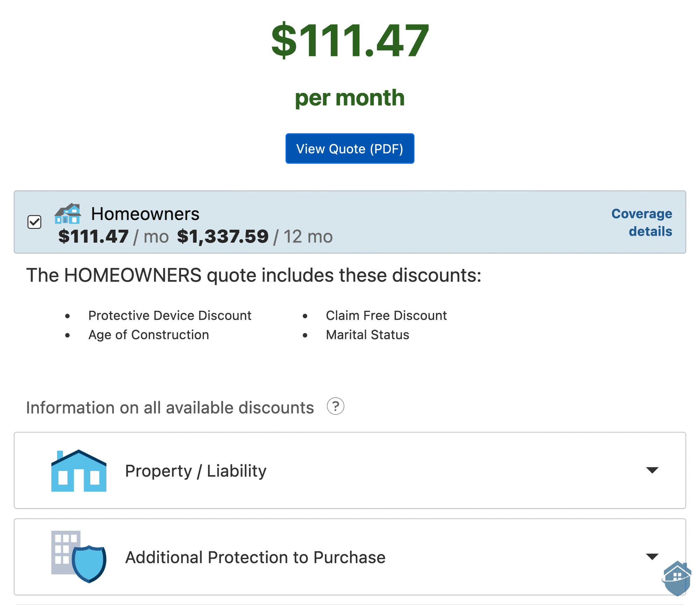Screen dimensions: 700x605
Task: Select the Age of Construction item
Action: 149,335
